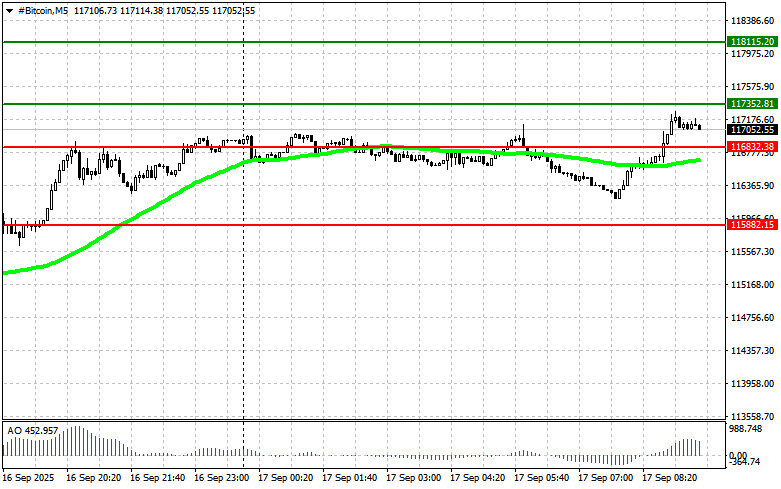
Task: Click the 16 Sep 20:20 time label
Action: 95,479
